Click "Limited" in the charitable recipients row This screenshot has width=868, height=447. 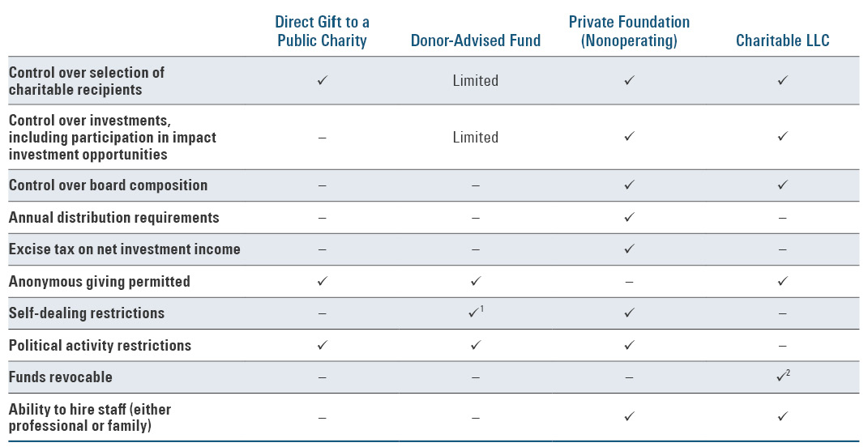475,80
